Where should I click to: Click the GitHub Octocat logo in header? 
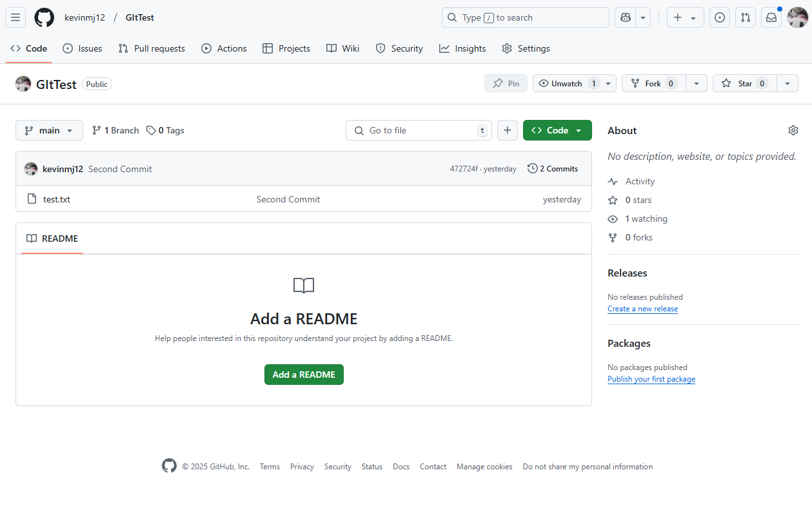44,17
